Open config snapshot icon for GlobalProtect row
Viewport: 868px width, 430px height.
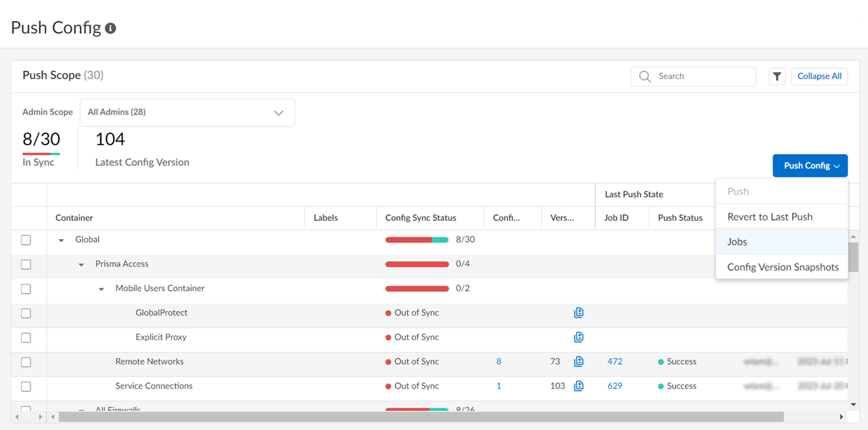579,313
